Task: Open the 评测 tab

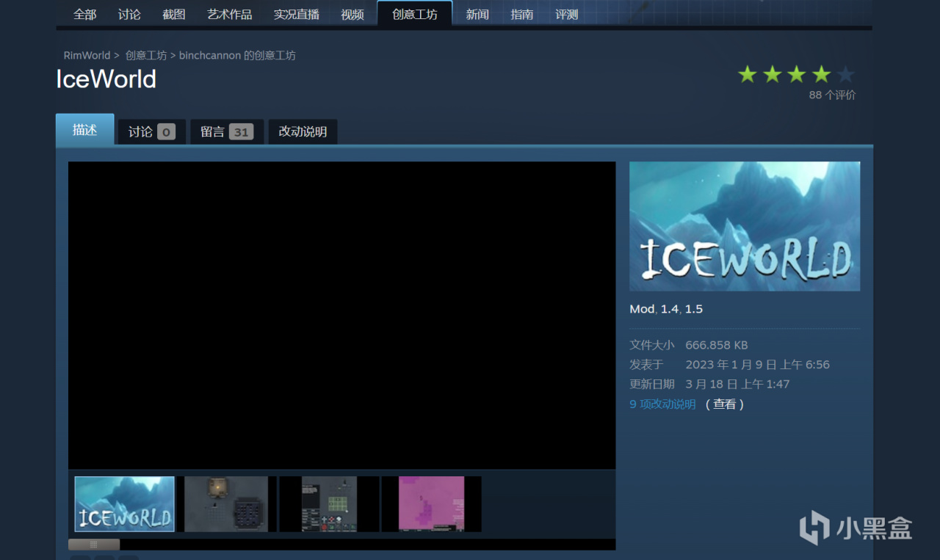Action: click(567, 14)
